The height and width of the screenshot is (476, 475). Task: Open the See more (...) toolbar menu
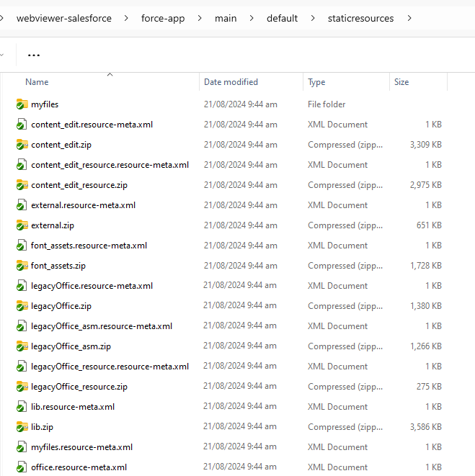(x=34, y=55)
